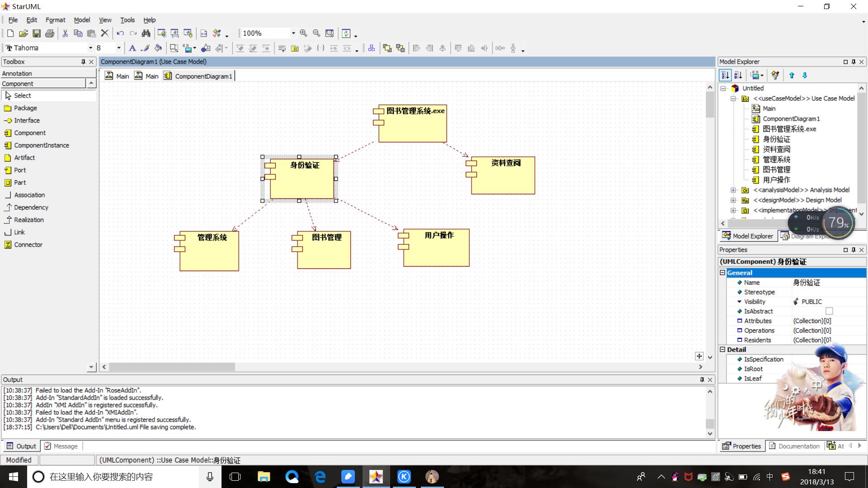868x488 pixels.
Task: Click the Undo arrow icon
Action: pos(120,33)
